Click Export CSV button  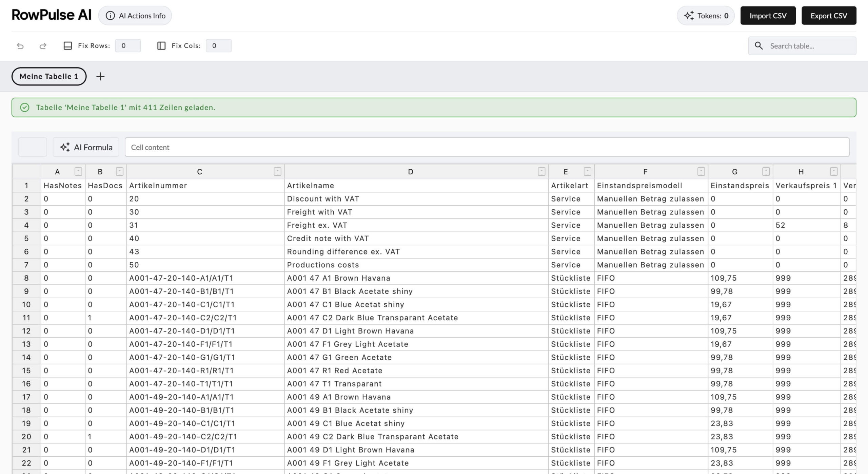coord(829,16)
